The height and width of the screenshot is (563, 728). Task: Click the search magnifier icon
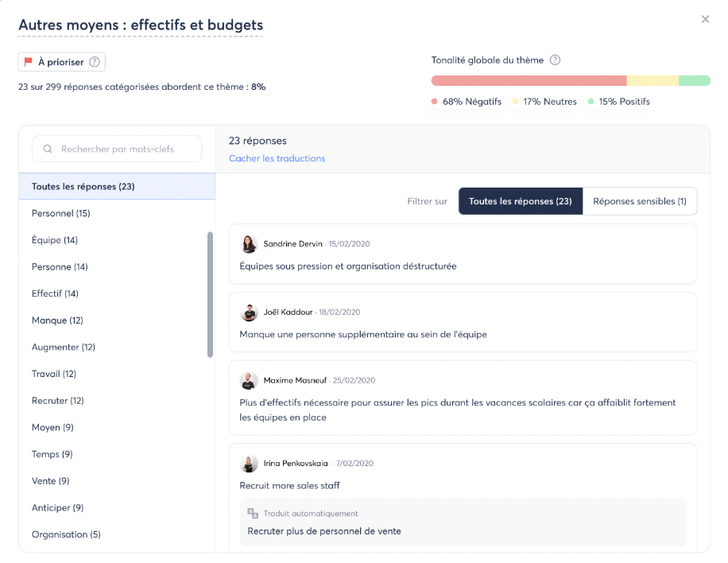48,149
